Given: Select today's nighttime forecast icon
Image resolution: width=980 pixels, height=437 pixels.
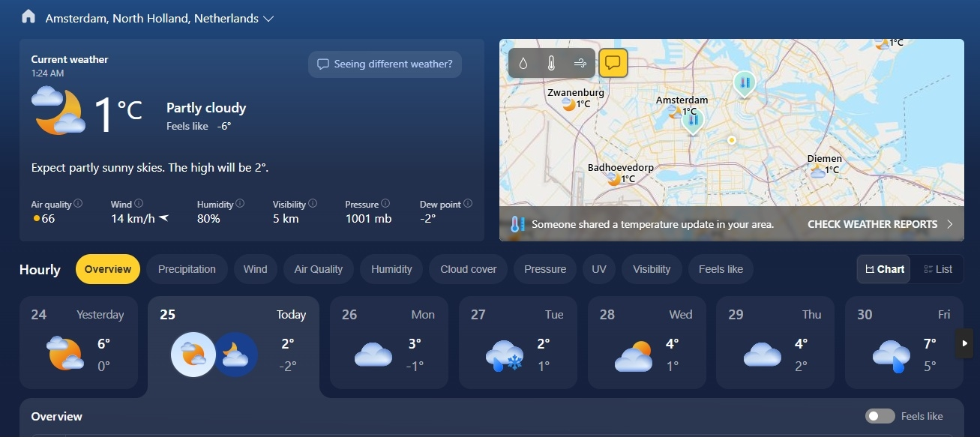Looking at the screenshot, I should [236, 355].
